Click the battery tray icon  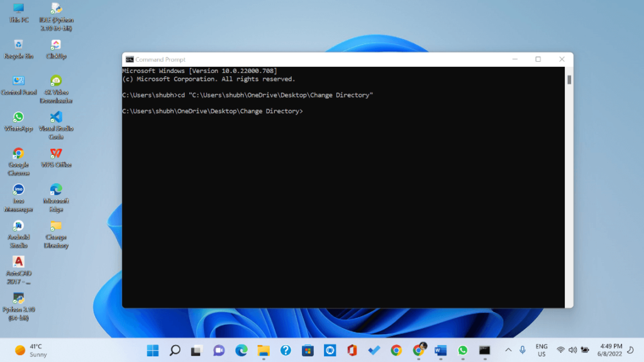(585, 350)
